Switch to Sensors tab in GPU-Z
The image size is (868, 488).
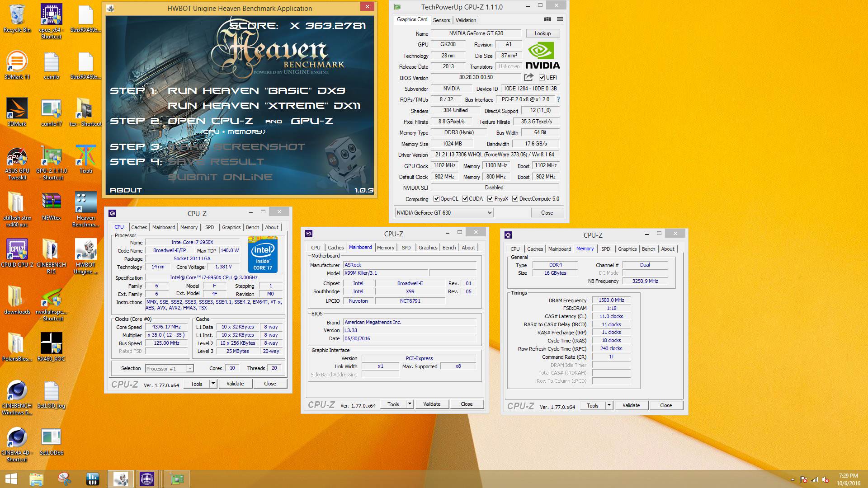[x=441, y=20]
